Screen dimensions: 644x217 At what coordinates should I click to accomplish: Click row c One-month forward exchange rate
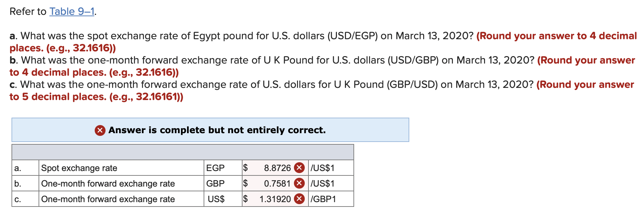pos(108,199)
